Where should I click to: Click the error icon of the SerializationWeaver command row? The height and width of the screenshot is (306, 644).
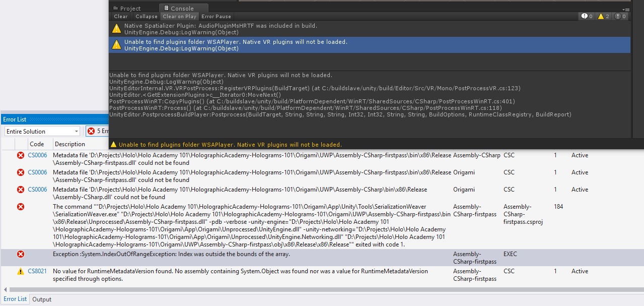click(21, 207)
